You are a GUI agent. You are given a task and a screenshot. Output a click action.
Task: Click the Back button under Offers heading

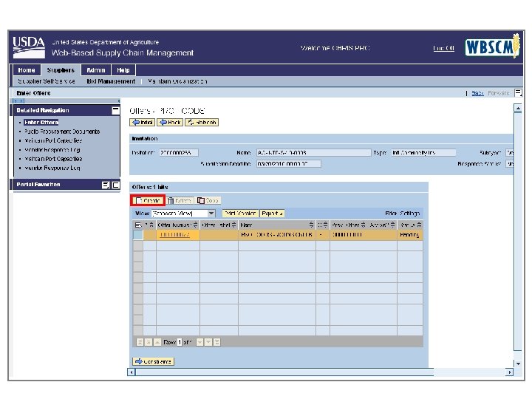171,122
